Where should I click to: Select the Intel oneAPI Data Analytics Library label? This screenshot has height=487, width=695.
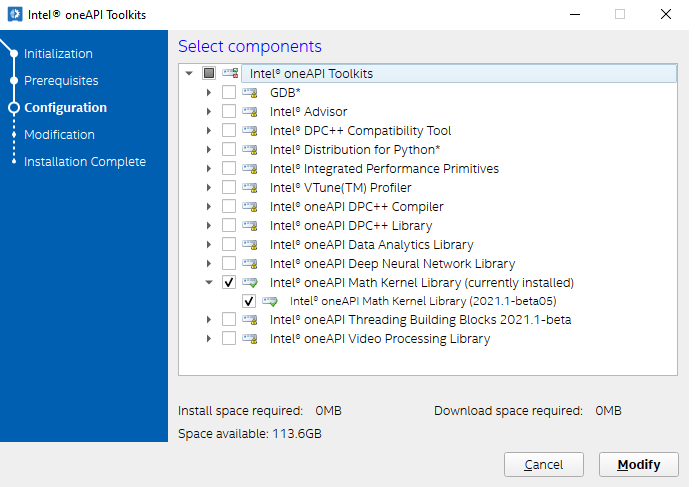tap(371, 245)
